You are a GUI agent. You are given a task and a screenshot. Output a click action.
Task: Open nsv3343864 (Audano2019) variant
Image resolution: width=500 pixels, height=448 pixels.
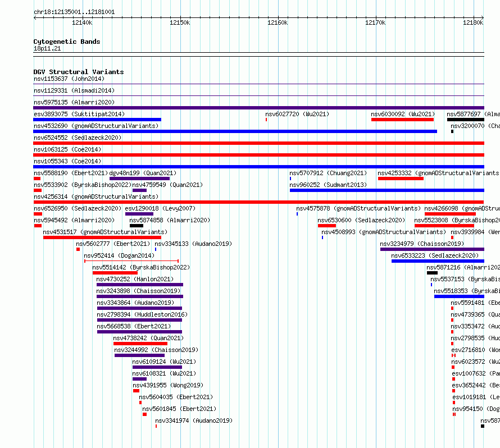[135, 303]
